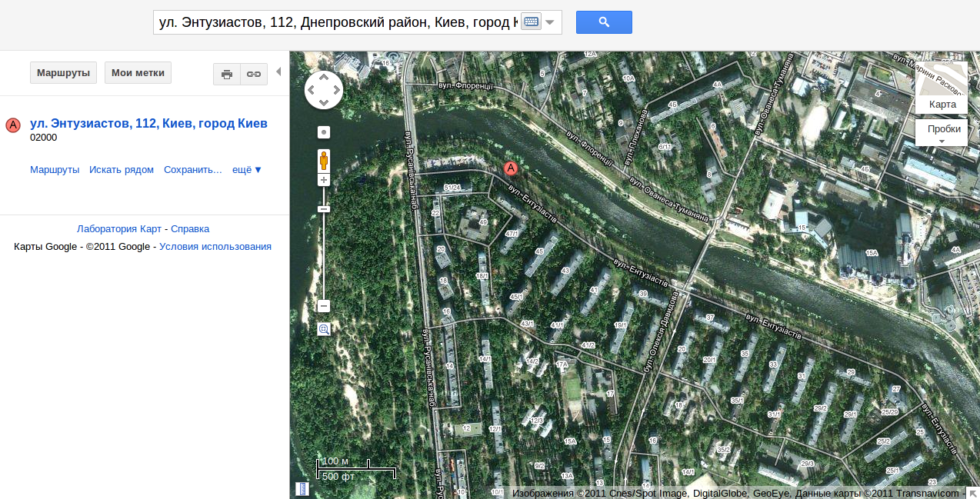Select the Street View pegman icon

click(324, 161)
